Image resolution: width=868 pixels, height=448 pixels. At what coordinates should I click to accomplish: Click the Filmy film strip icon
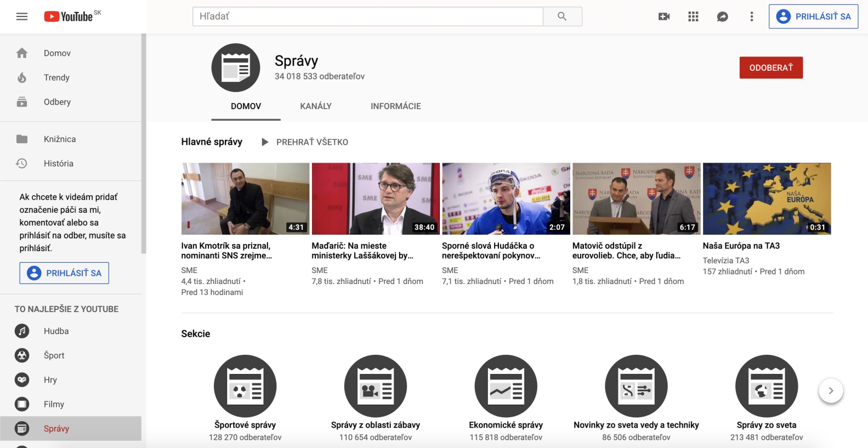22,404
